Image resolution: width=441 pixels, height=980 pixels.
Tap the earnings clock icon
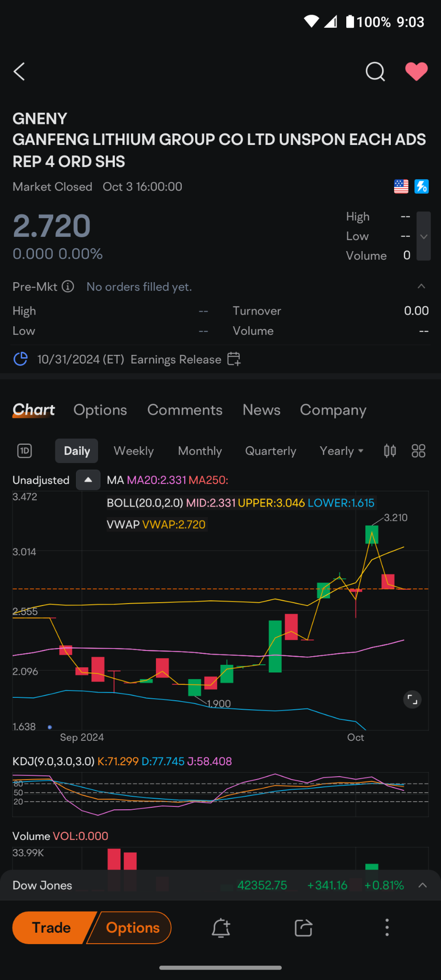[21, 359]
